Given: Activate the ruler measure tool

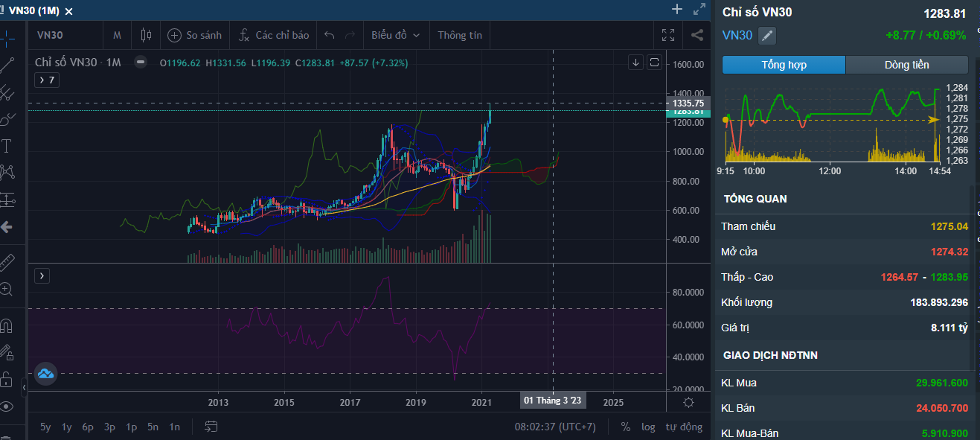Looking at the screenshot, I should (x=7, y=262).
